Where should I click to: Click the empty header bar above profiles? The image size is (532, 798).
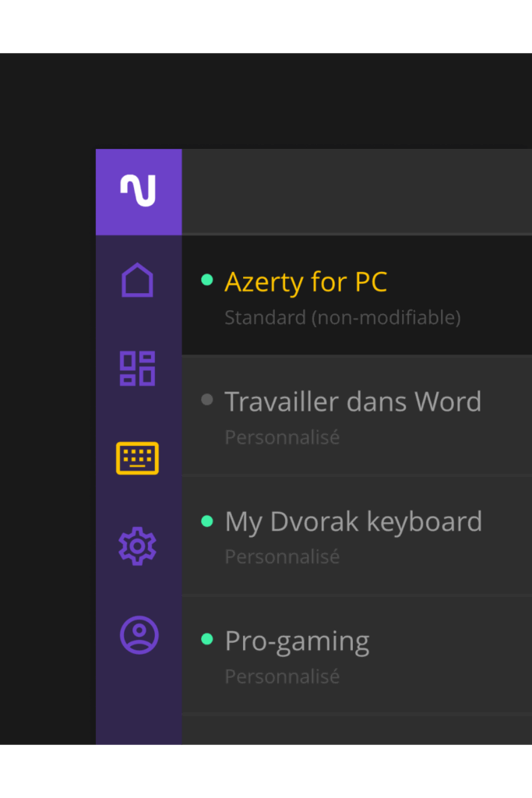pos(356,192)
